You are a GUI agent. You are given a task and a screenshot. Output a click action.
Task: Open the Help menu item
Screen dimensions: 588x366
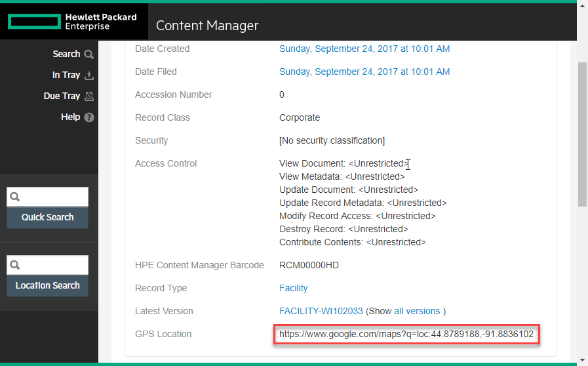(x=71, y=117)
